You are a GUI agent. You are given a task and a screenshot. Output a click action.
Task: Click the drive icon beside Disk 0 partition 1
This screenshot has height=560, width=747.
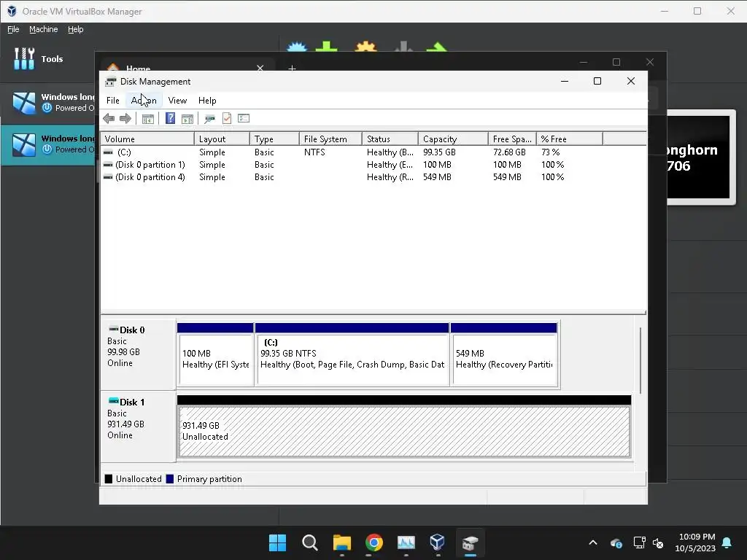108,165
